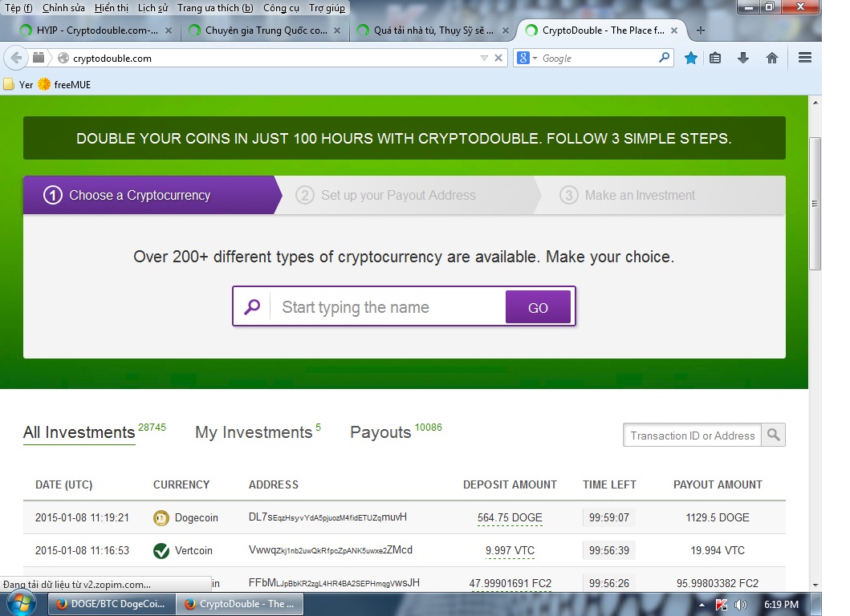Open the Trợ giúp menu
The width and height of the screenshot is (850, 616).
point(327,7)
